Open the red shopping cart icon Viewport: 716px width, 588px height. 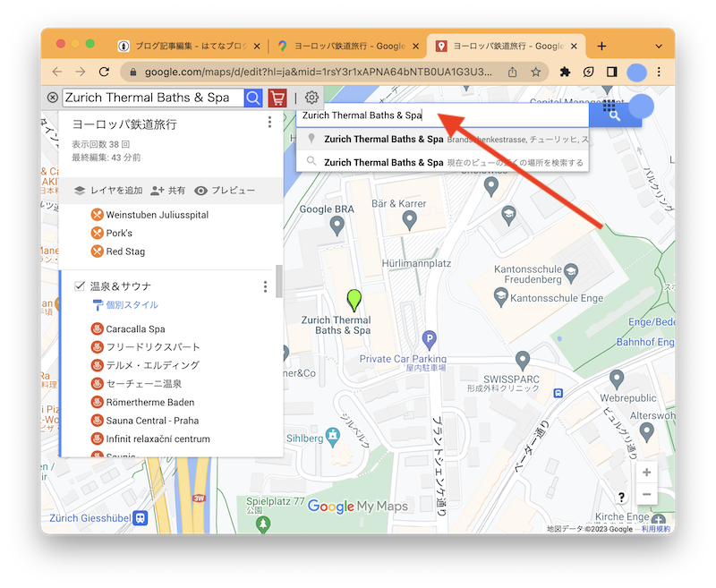pyautogui.click(x=277, y=98)
